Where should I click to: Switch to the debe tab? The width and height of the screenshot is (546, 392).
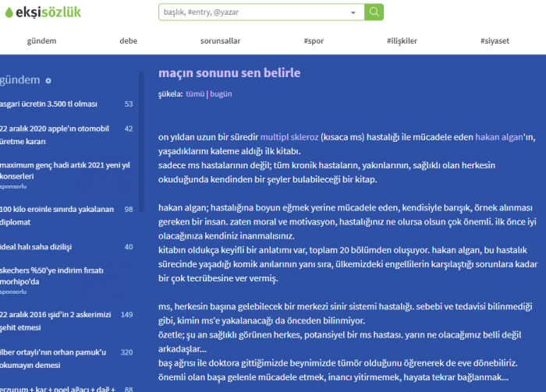coord(129,41)
